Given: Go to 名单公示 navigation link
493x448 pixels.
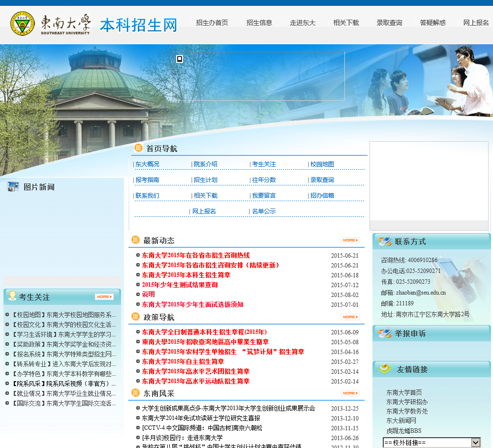Looking at the screenshot, I should click(x=264, y=211).
